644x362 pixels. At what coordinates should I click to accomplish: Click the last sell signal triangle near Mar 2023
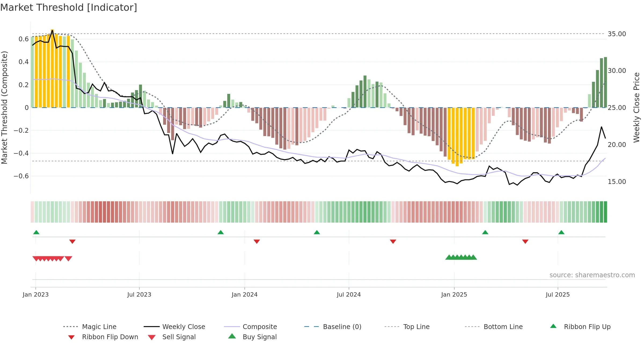point(68,258)
